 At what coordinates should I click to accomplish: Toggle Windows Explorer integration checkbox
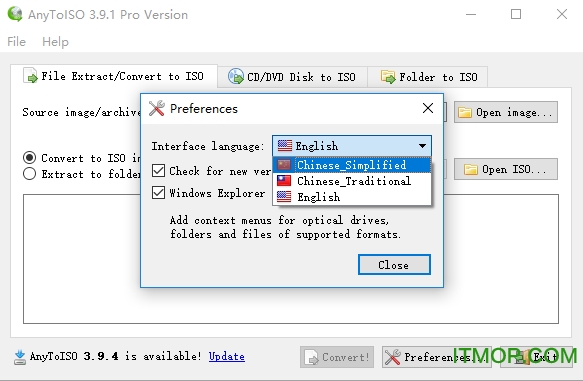coord(158,193)
